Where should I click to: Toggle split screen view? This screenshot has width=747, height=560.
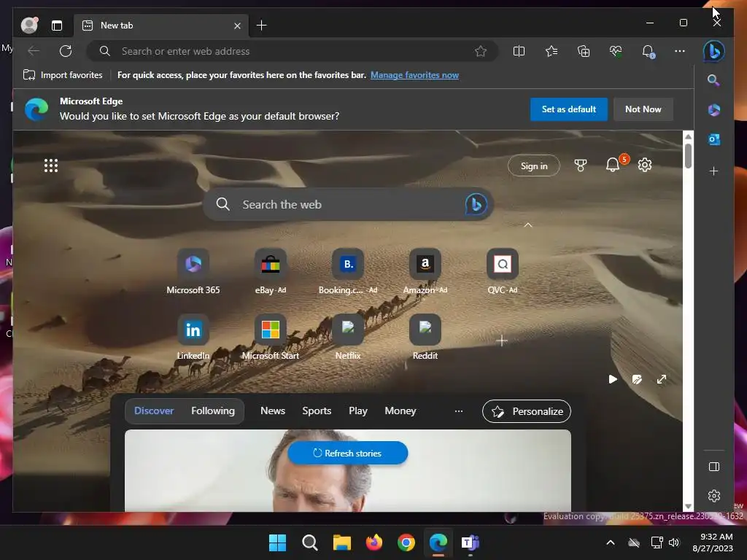point(519,51)
